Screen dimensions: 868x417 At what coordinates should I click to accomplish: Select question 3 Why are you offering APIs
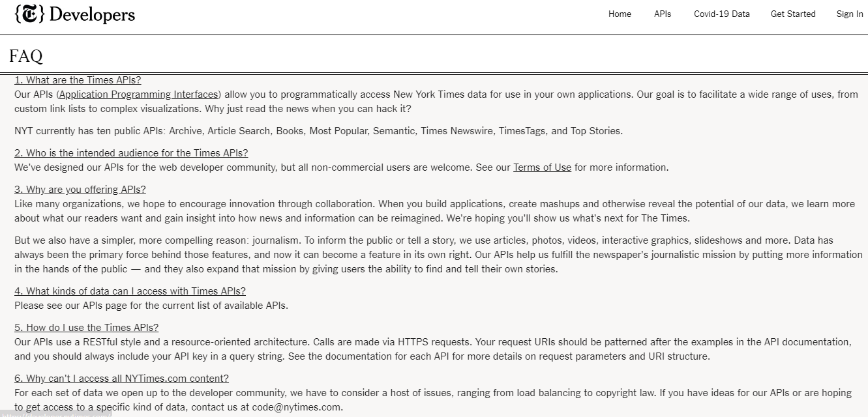click(x=80, y=190)
